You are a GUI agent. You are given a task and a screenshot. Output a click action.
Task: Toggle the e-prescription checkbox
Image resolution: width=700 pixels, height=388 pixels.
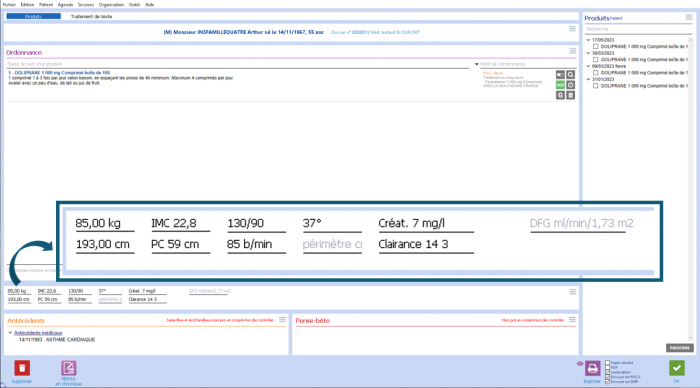608,372
